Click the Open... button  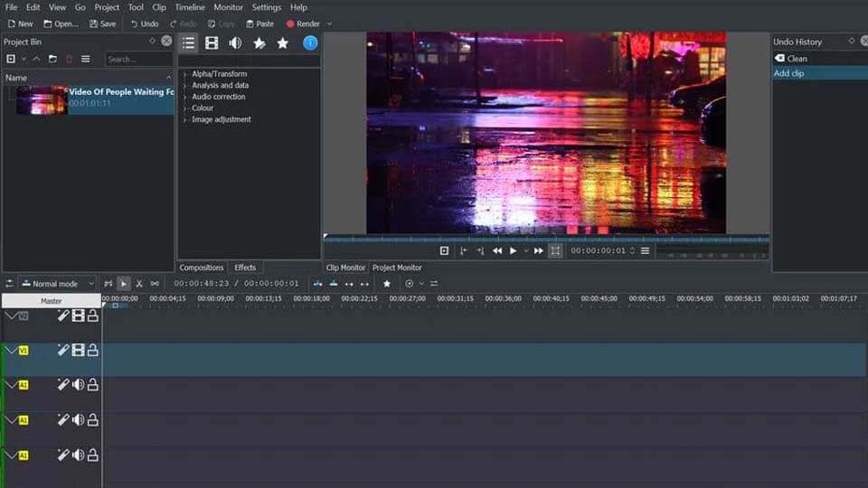[x=61, y=23]
